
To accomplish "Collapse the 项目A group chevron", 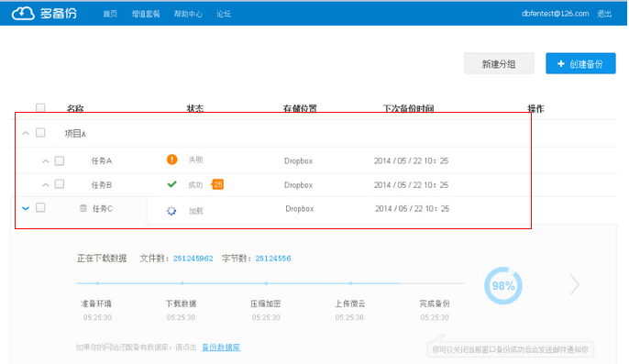I will click(26, 133).
